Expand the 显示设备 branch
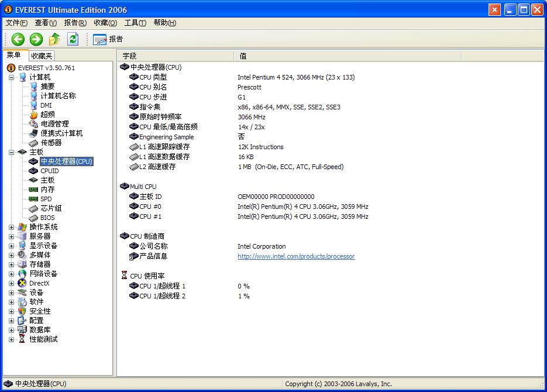Screen dimensions: 547x392 [12, 246]
